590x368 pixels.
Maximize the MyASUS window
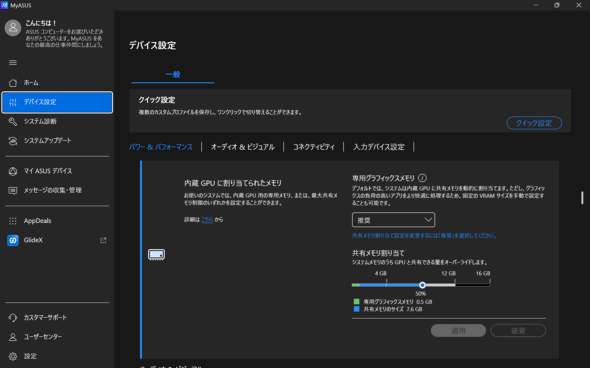tap(557, 5)
